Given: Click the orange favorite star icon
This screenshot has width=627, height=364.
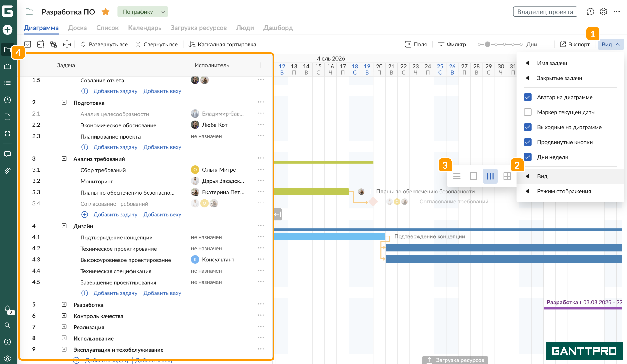Looking at the screenshot, I should (105, 12).
